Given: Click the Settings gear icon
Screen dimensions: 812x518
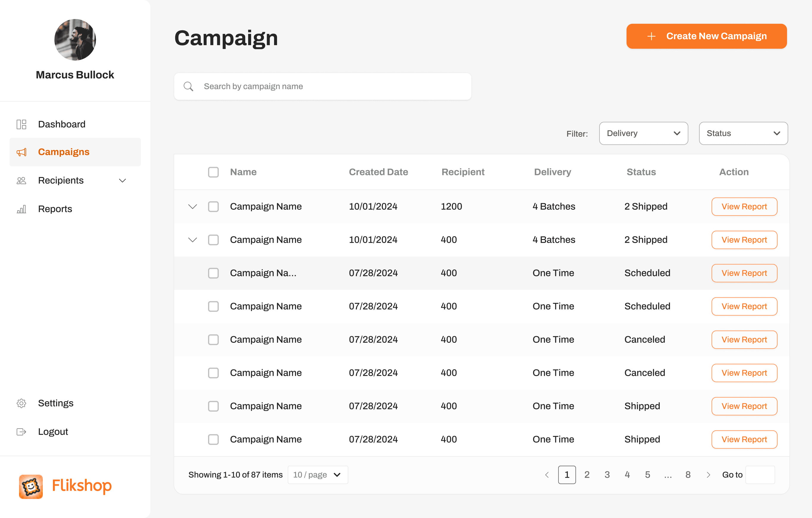Looking at the screenshot, I should click(21, 403).
